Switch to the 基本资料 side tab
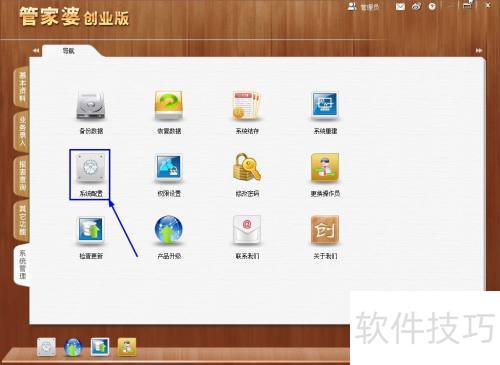The width and height of the screenshot is (500, 365). point(22,87)
